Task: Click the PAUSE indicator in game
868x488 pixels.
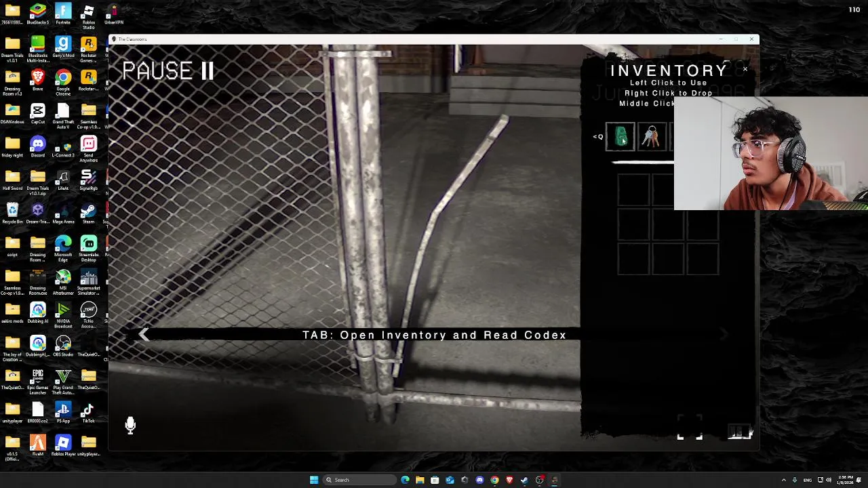Action: (168, 70)
